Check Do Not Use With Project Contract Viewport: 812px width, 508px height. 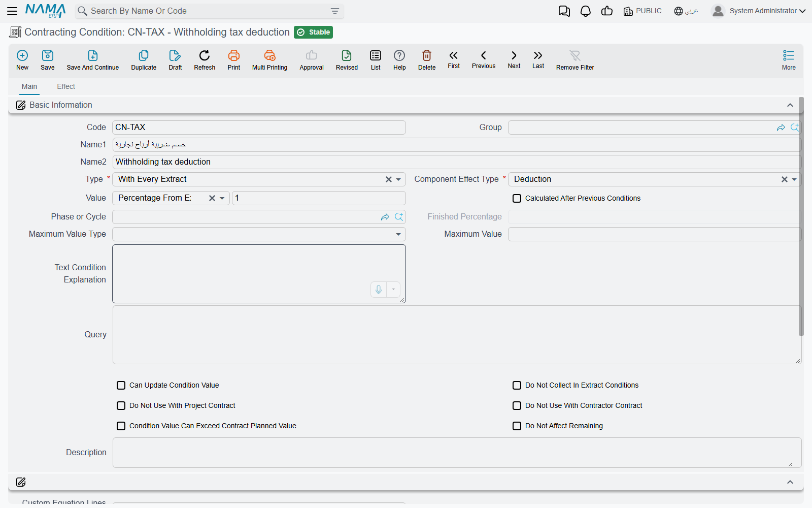pos(121,405)
